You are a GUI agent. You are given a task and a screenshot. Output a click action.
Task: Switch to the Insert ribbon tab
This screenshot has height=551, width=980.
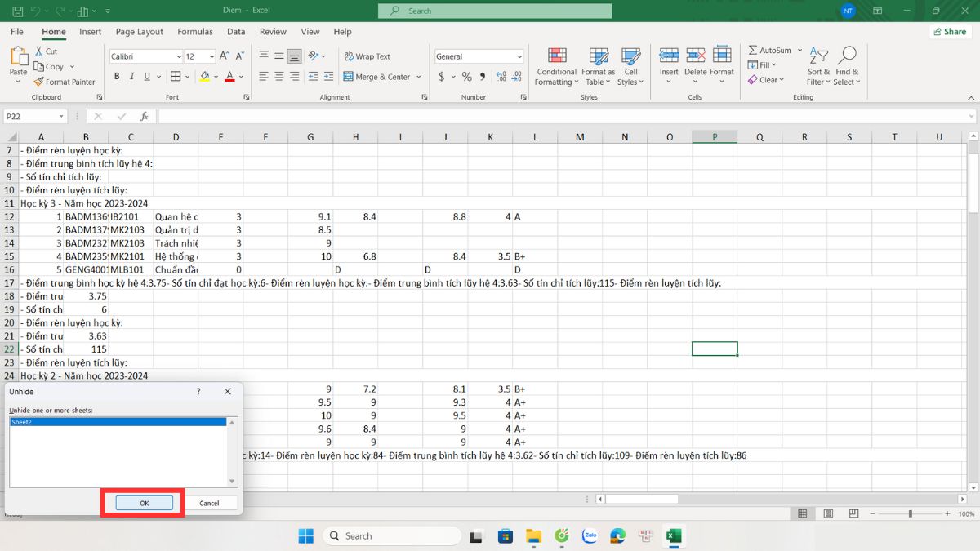click(91, 32)
